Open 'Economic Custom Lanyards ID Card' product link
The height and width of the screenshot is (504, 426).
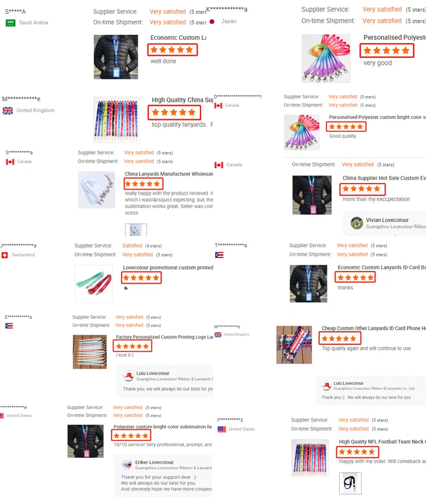coord(381,268)
